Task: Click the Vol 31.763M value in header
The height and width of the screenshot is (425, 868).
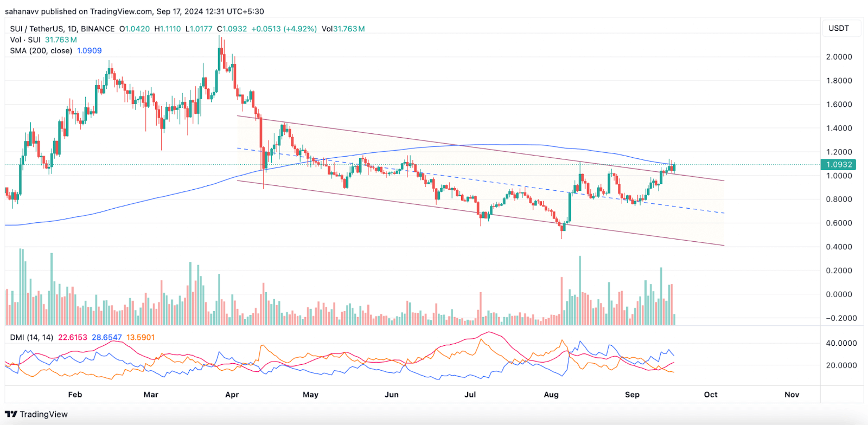Action: point(343,29)
